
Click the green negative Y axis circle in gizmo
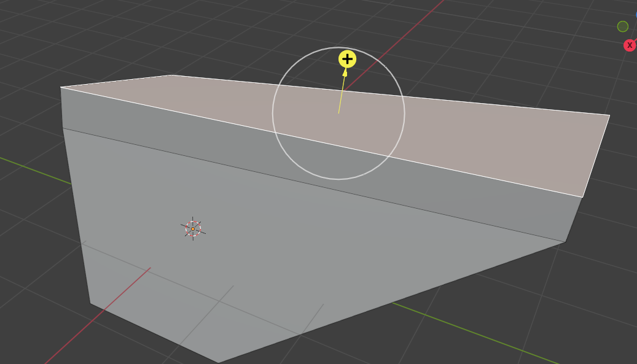623,27
